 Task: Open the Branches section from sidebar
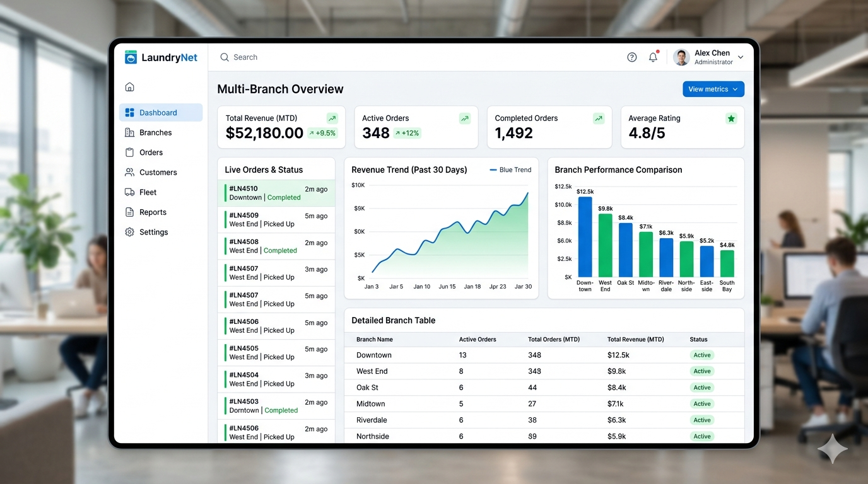[155, 132]
